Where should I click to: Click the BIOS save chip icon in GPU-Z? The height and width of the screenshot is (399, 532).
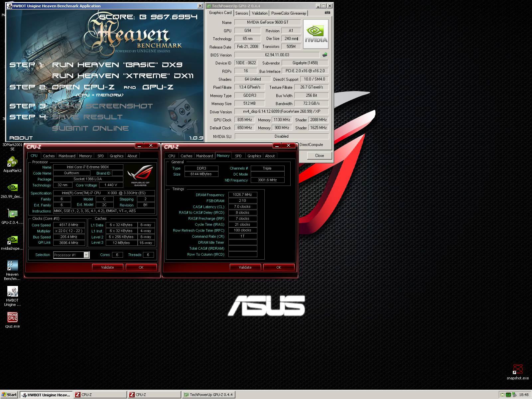(325, 55)
